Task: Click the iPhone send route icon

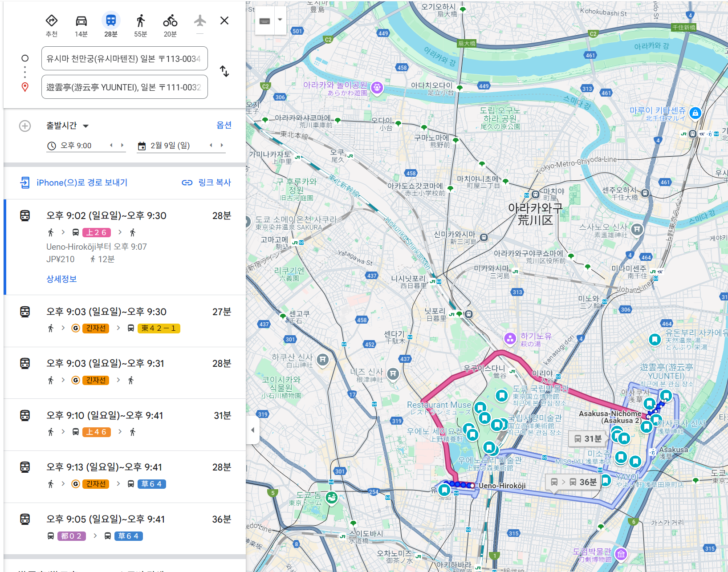Action: tap(25, 183)
